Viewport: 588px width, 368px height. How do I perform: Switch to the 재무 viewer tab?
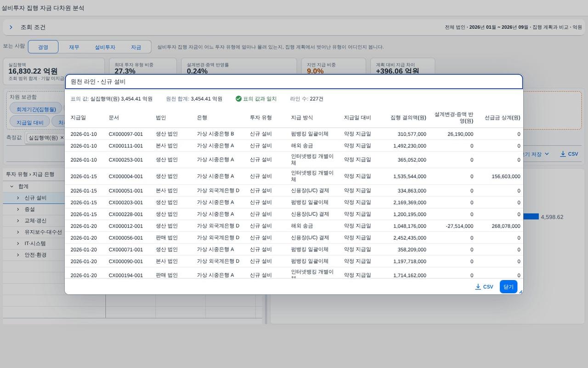[x=74, y=47]
